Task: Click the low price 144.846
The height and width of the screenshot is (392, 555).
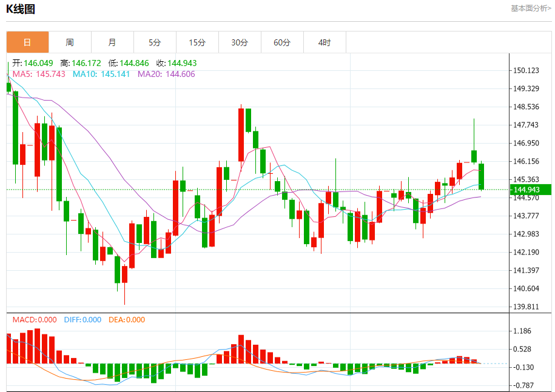Action: [134, 63]
